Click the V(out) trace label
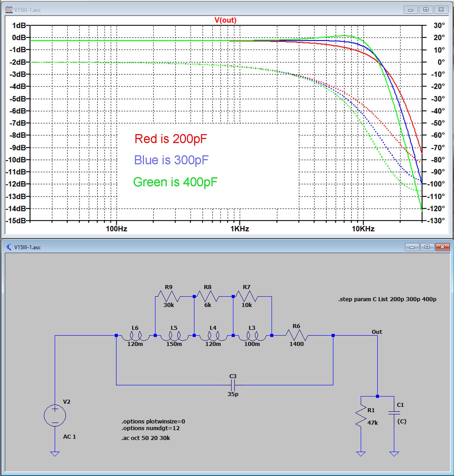454x476 pixels. pyautogui.click(x=225, y=20)
